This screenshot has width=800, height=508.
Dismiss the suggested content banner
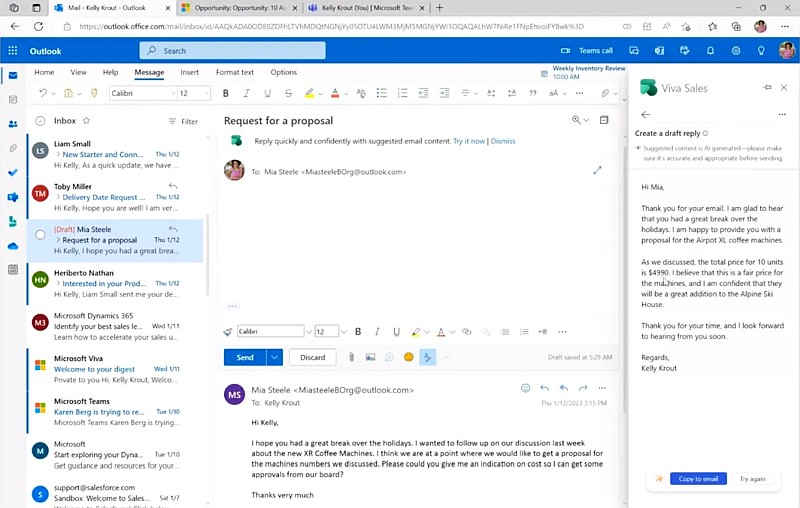503,141
